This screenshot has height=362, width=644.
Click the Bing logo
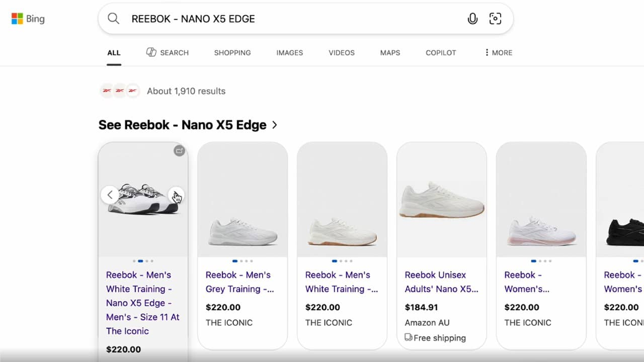(28, 19)
